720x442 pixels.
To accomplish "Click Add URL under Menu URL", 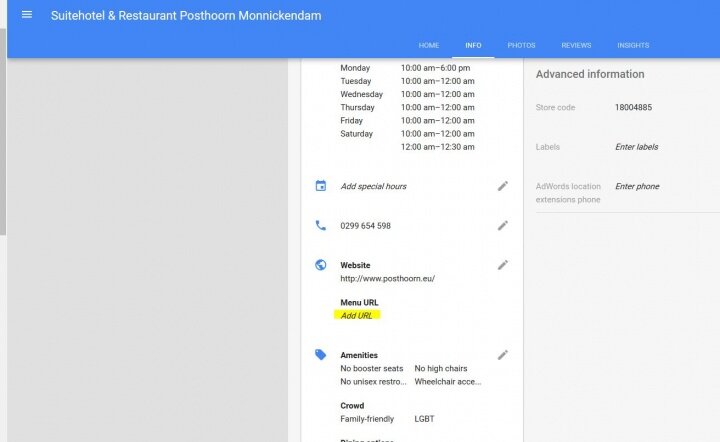I will [357, 315].
